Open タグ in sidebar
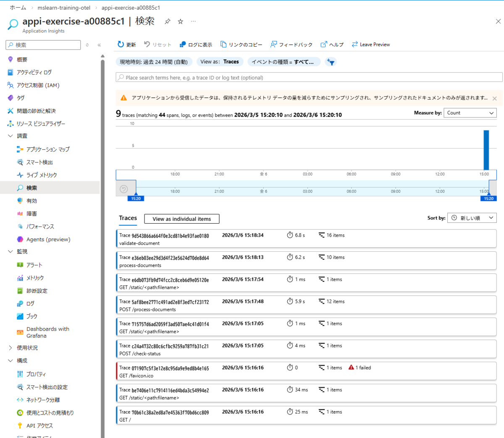 point(21,98)
